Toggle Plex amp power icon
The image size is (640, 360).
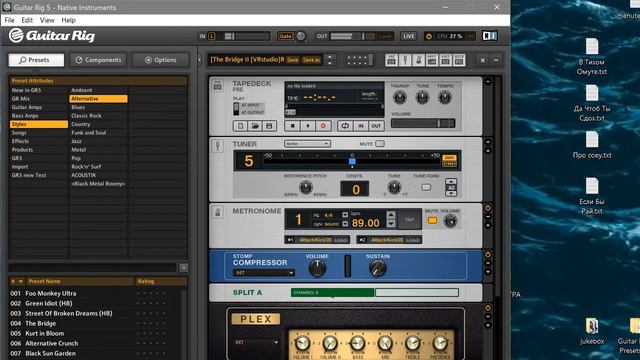488,308
